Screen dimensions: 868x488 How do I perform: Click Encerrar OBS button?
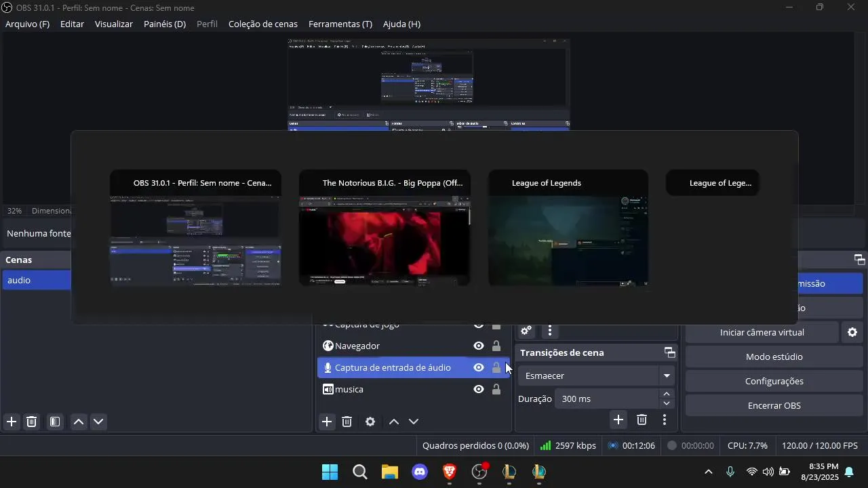(x=774, y=405)
